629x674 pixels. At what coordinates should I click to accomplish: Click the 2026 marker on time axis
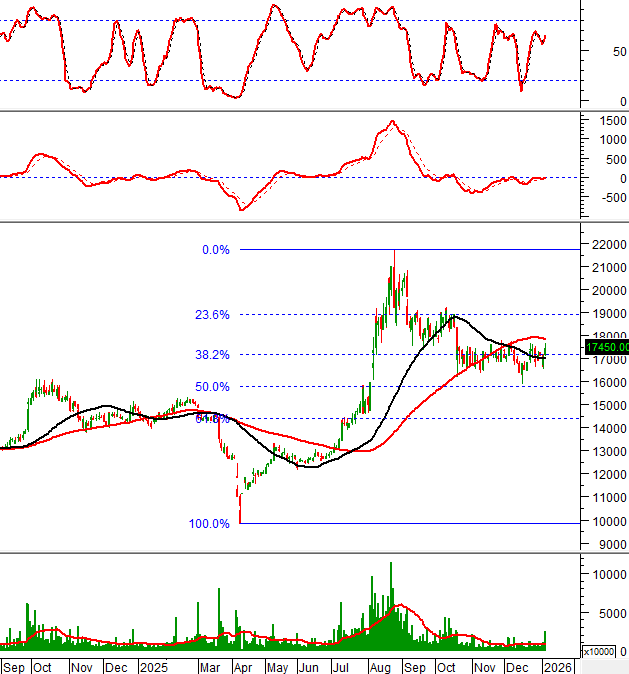point(558,666)
